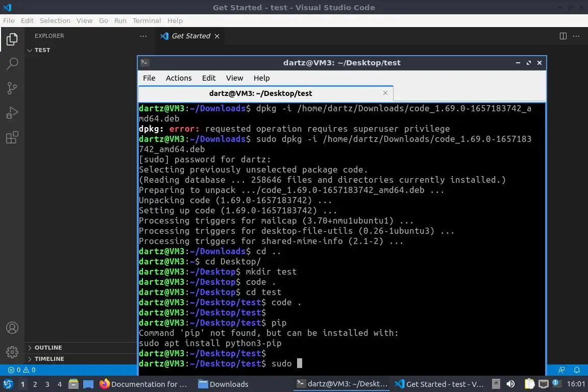Open VS Code Terminal menu

pyautogui.click(x=146, y=20)
